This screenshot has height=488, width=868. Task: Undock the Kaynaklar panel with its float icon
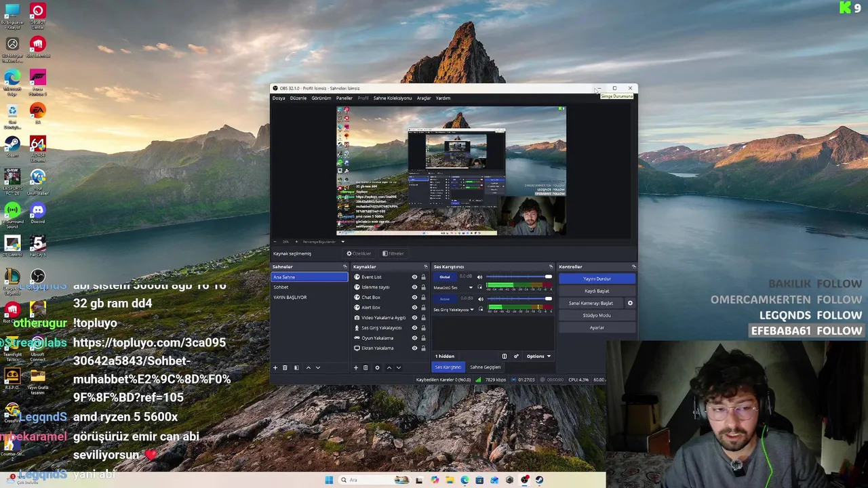coord(425,266)
